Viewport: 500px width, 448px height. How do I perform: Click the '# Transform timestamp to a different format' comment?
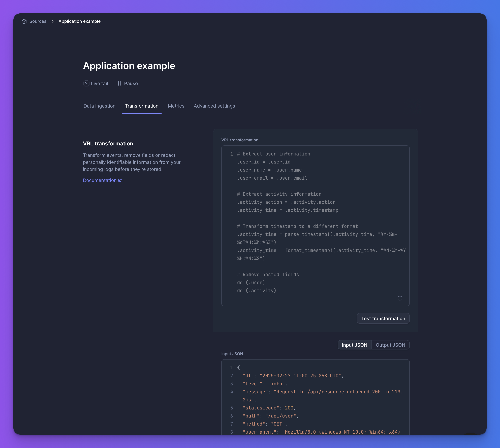[297, 226]
